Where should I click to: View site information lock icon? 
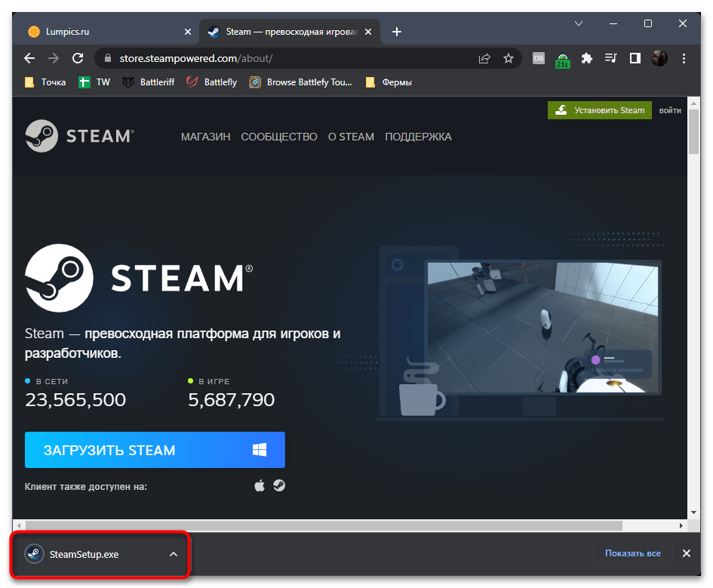tap(108, 58)
